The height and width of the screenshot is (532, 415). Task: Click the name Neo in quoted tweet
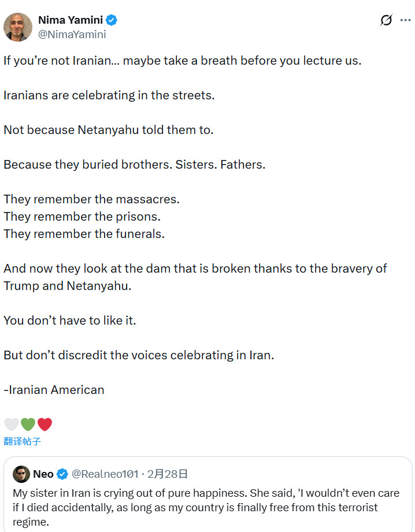pos(43,474)
